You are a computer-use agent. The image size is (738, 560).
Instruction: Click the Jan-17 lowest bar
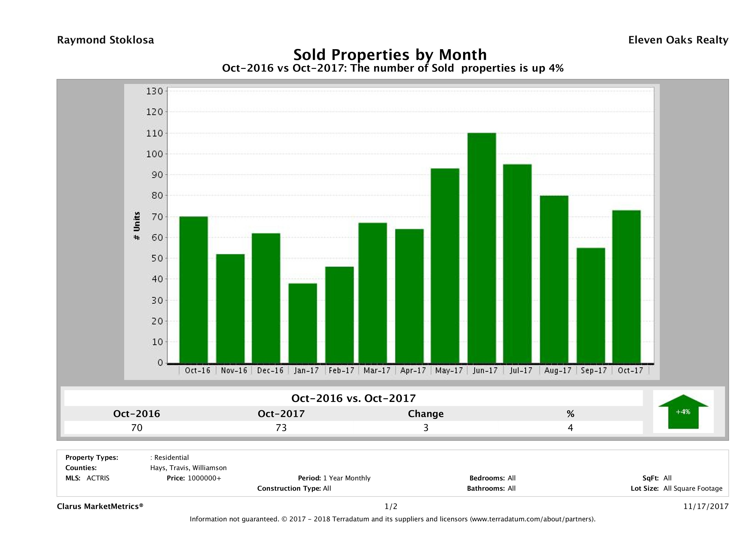click(x=303, y=323)
